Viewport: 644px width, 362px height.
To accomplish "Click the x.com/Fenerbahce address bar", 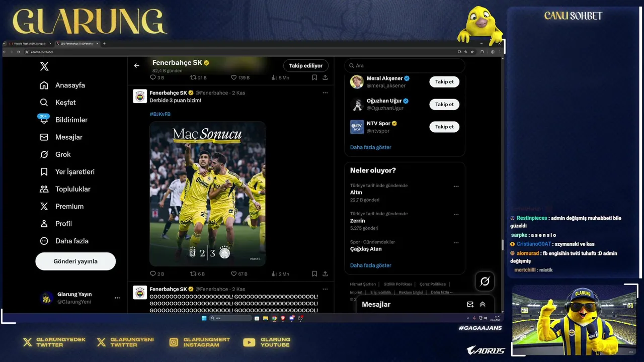I will coord(242,52).
